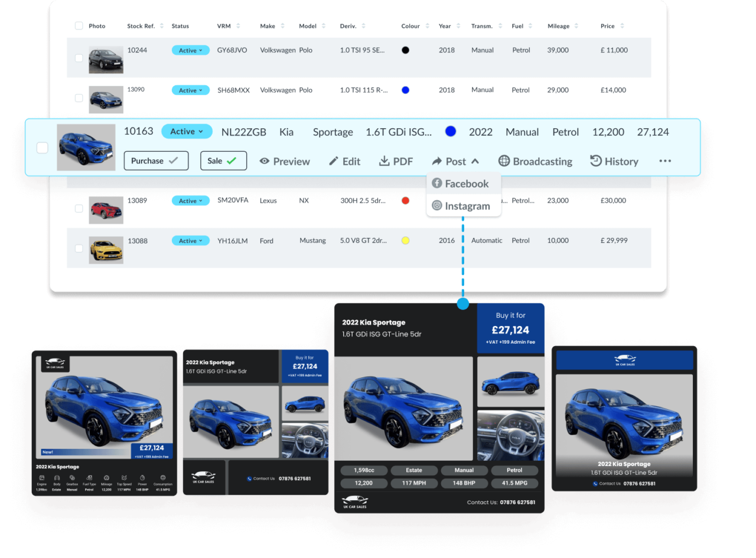
Task: Collapse the Post menu chevron
Action: coord(475,161)
